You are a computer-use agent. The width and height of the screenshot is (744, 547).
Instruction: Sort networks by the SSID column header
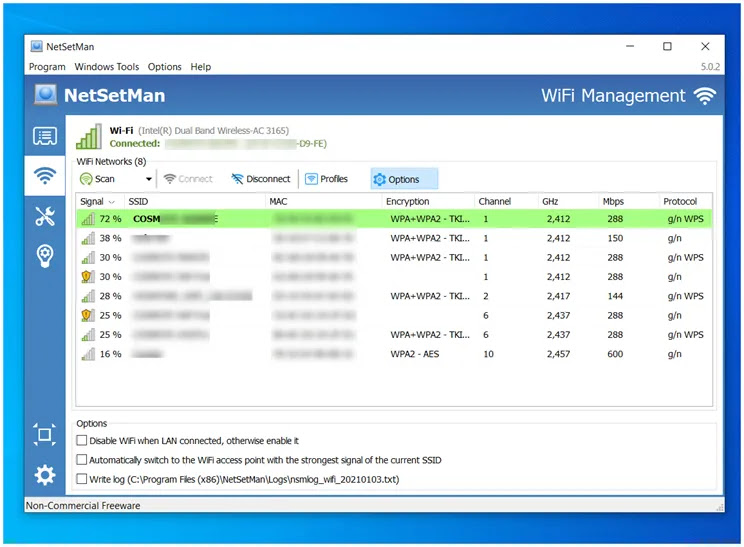click(x=195, y=201)
